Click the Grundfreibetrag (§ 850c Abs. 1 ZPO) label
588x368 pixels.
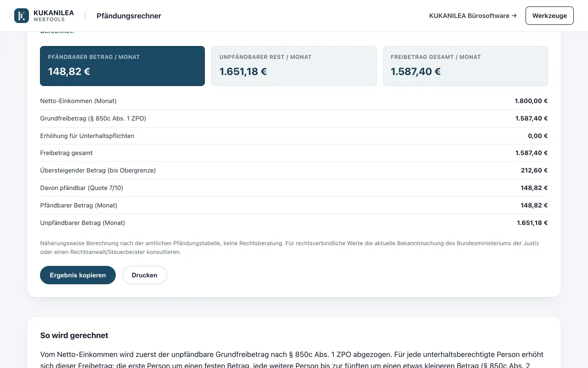click(x=93, y=118)
